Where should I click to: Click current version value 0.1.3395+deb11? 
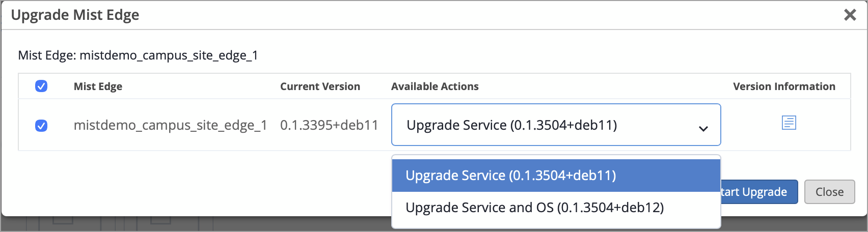329,125
